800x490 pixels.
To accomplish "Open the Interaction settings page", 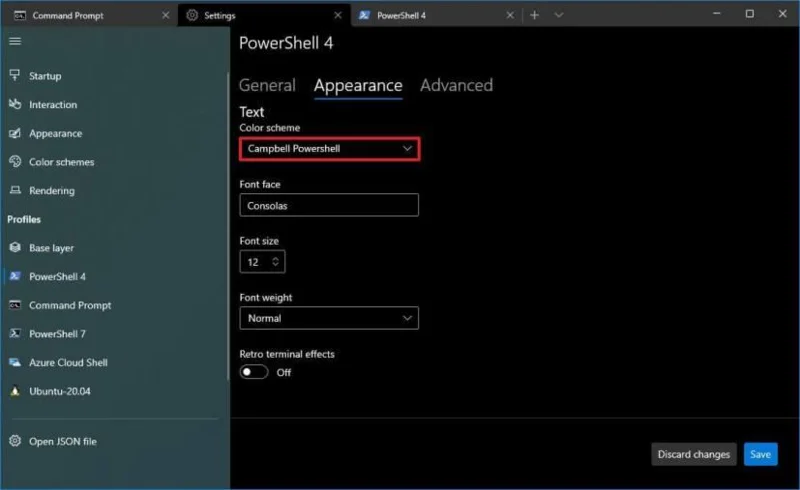I will (115, 104).
